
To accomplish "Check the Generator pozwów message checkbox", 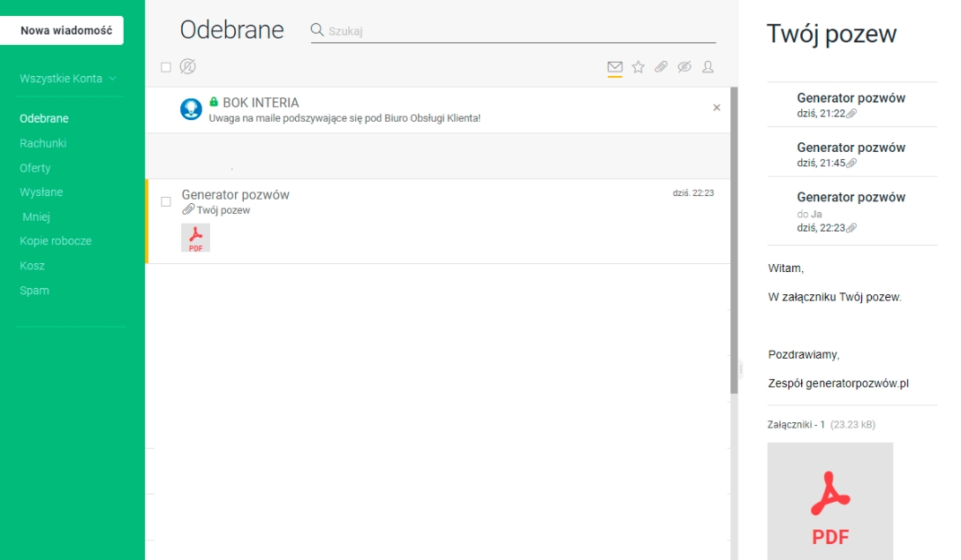I will click(x=166, y=202).
